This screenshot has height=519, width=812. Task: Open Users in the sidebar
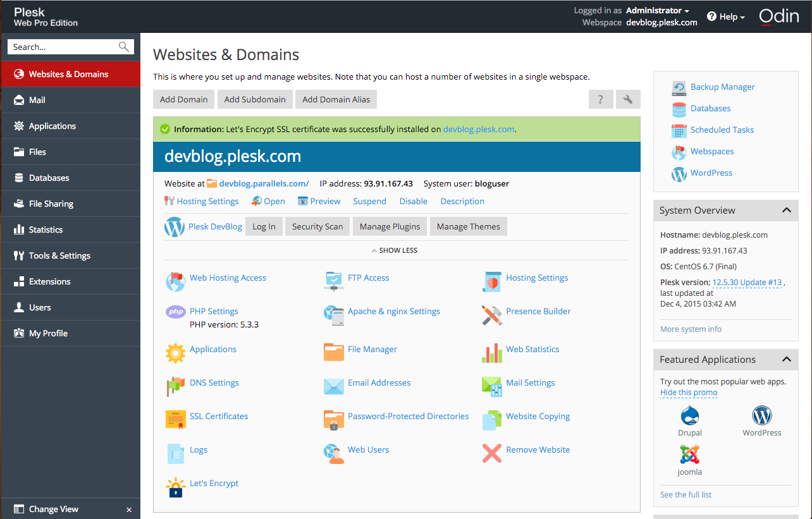click(x=70, y=307)
